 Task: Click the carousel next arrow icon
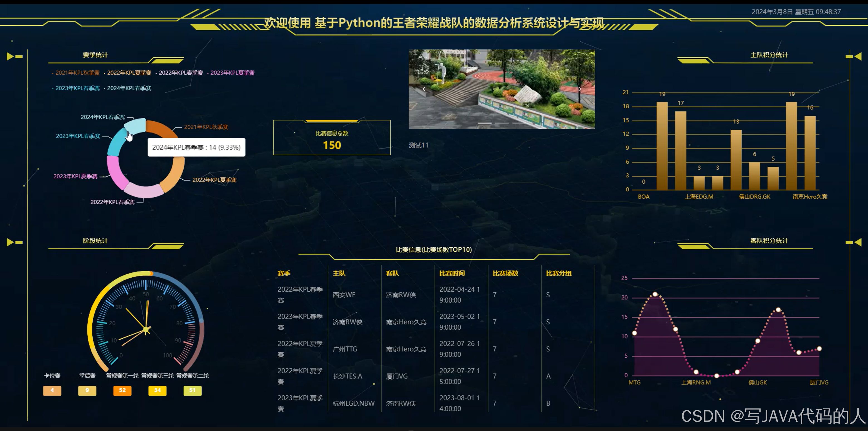click(x=580, y=89)
